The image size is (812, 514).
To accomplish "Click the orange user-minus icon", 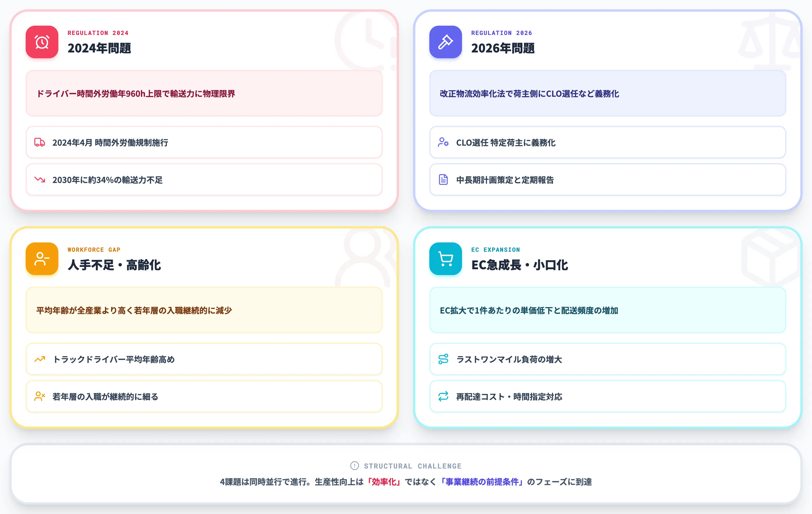I will tap(42, 259).
